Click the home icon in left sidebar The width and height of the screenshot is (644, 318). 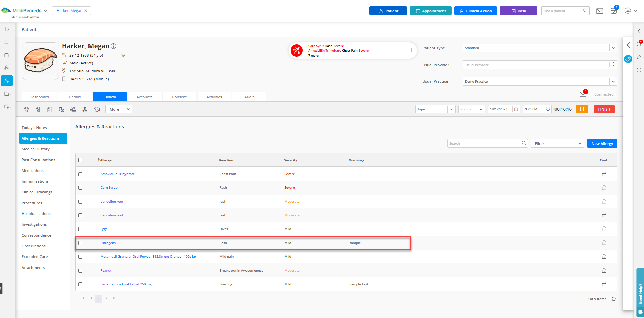coord(6,42)
